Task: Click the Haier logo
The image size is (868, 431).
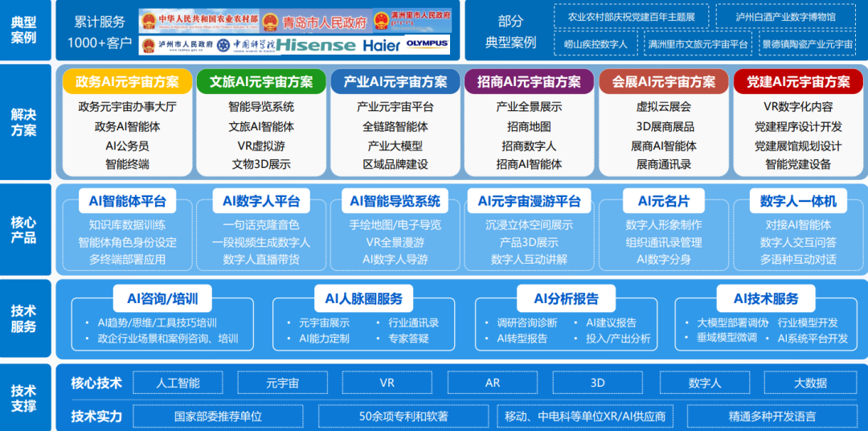Action: pyautogui.click(x=382, y=45)
